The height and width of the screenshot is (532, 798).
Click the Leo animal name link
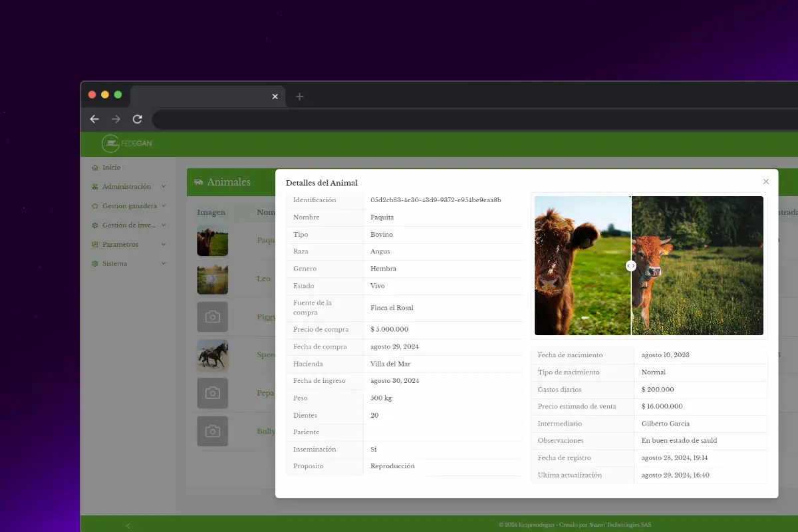click(264, 279)
